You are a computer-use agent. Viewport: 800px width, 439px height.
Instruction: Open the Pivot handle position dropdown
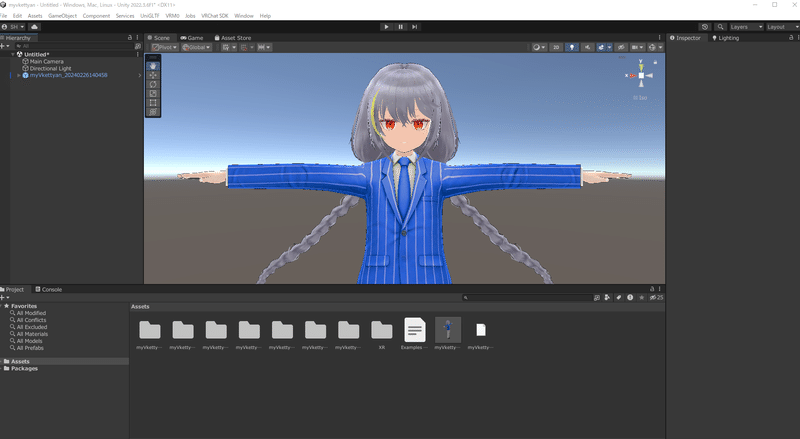[164, 47]
